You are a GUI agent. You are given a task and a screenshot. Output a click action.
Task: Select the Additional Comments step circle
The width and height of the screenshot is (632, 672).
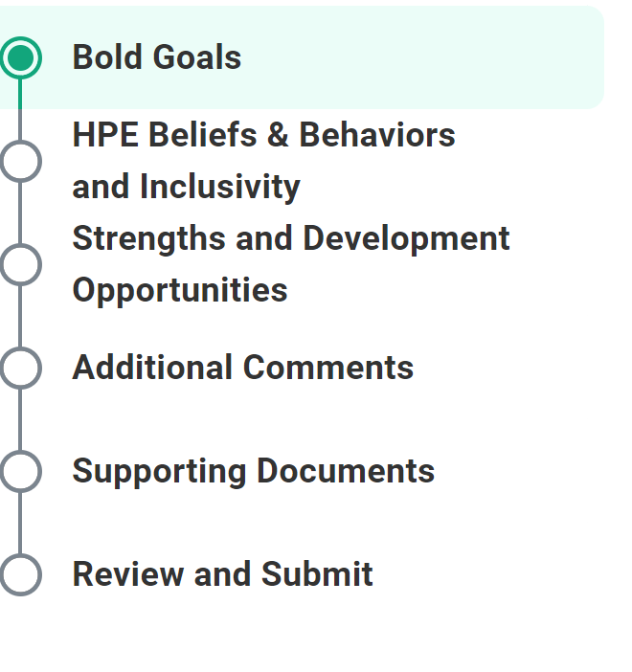[20, 368]
